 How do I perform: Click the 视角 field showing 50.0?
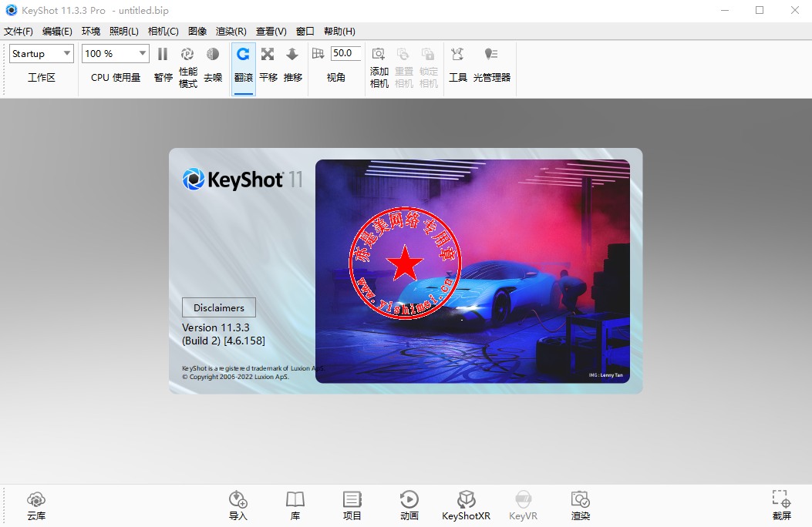pos(345,53)
